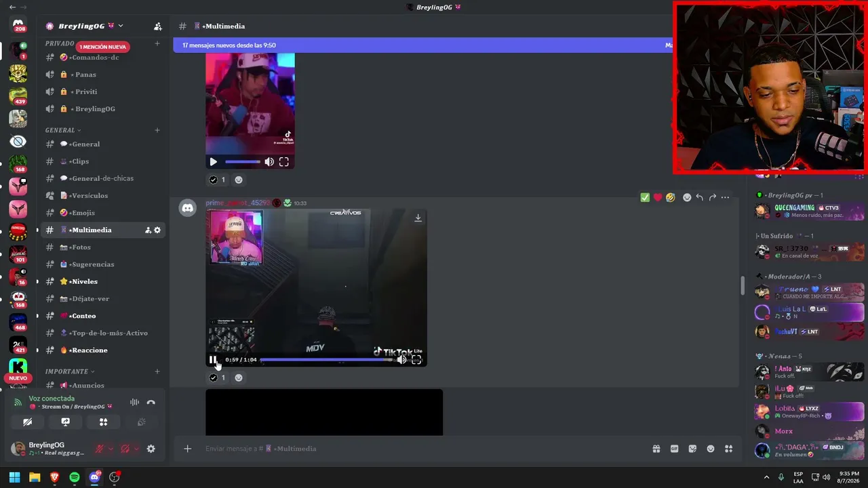Share your screen in voice panel
868x488 pixels.
66,422
